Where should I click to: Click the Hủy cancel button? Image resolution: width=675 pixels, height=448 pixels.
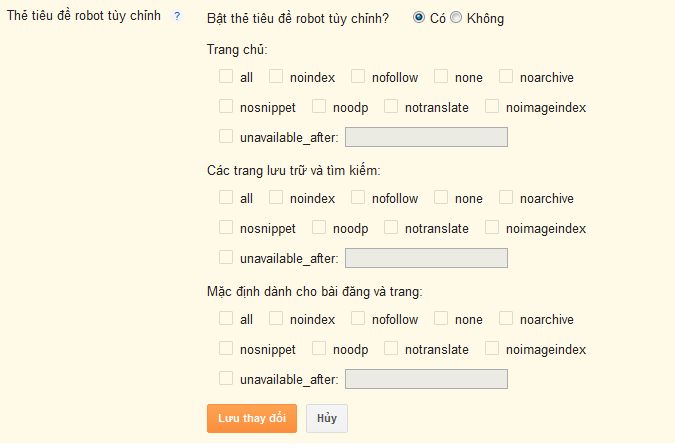click(x=327, y=418)
